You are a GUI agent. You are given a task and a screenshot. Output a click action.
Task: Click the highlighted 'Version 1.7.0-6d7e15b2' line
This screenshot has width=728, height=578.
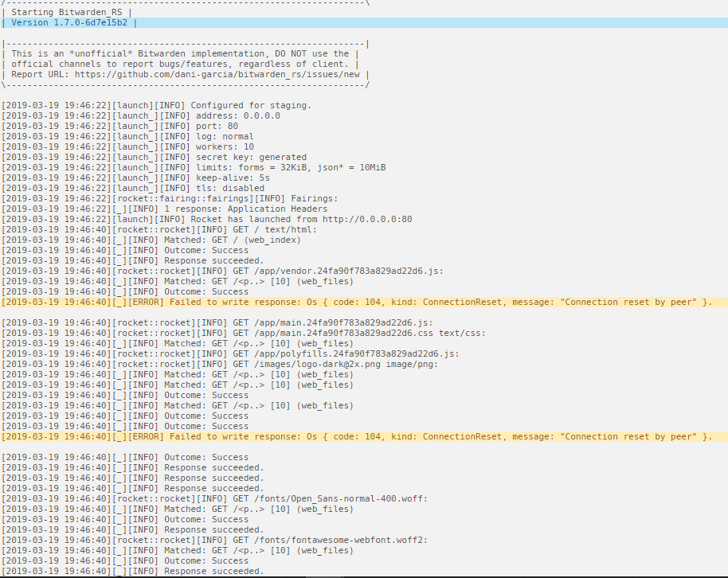tap(364, 23)
